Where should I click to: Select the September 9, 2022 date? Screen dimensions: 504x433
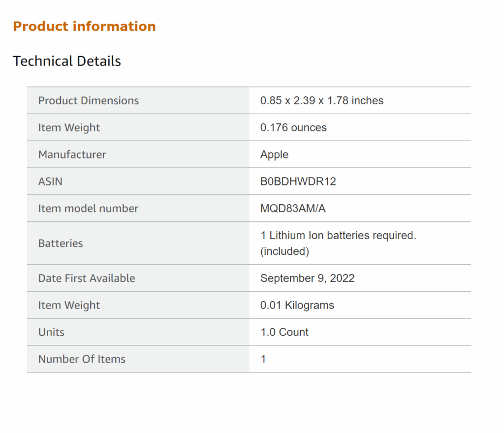(307, 278)
